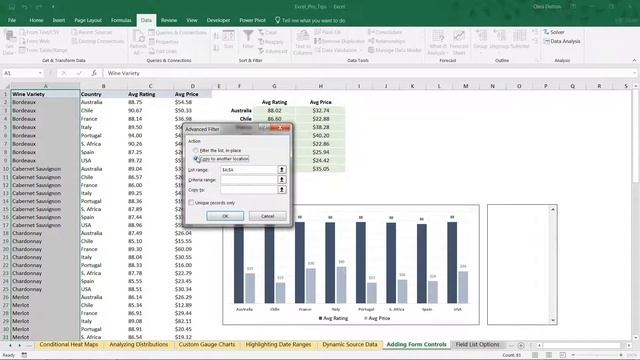Expand the Group dropdown in Outline
This screenshot has width=640, height=360.
click(x=480, y=52)
